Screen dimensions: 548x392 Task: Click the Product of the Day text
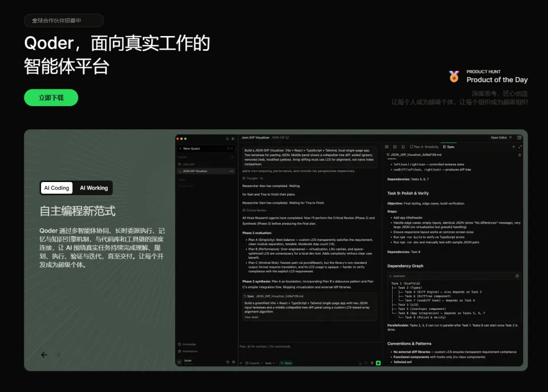pos(497,80)
